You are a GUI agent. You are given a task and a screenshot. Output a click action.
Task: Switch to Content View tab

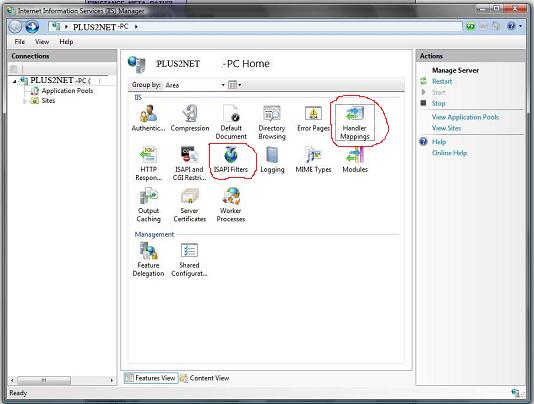(205, 378)
